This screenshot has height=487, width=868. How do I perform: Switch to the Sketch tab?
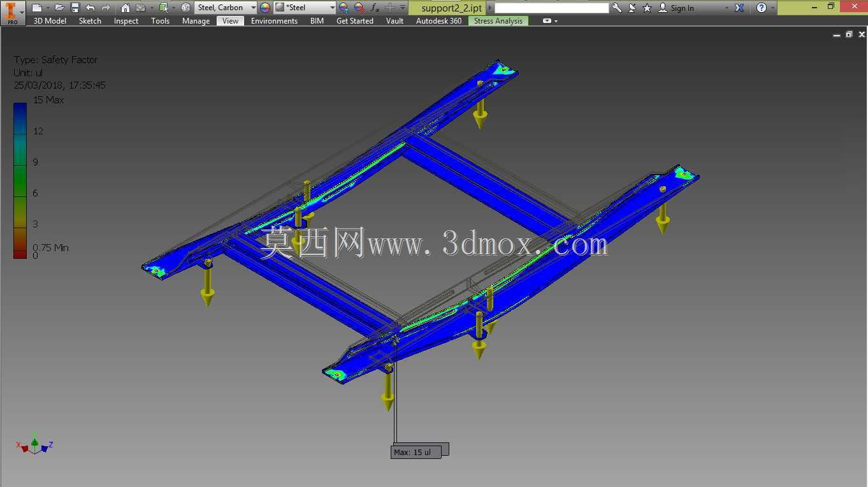[90, 21]
